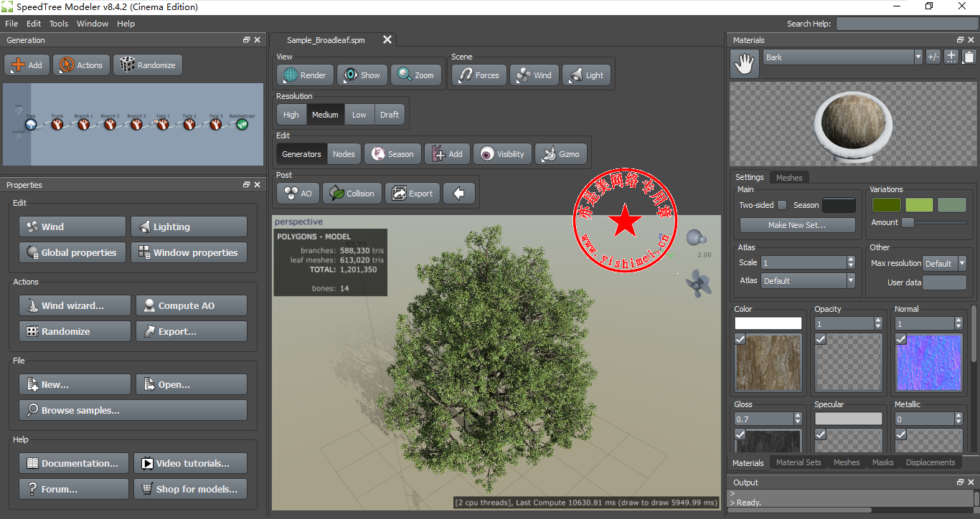Select the Tree node in Generation graph

click(31, 125)
